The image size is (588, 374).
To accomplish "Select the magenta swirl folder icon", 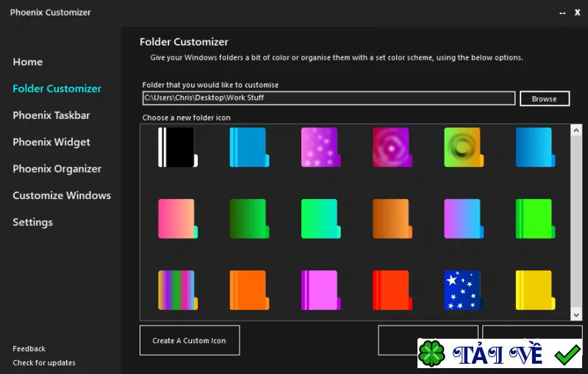I will tap(392, 147).
